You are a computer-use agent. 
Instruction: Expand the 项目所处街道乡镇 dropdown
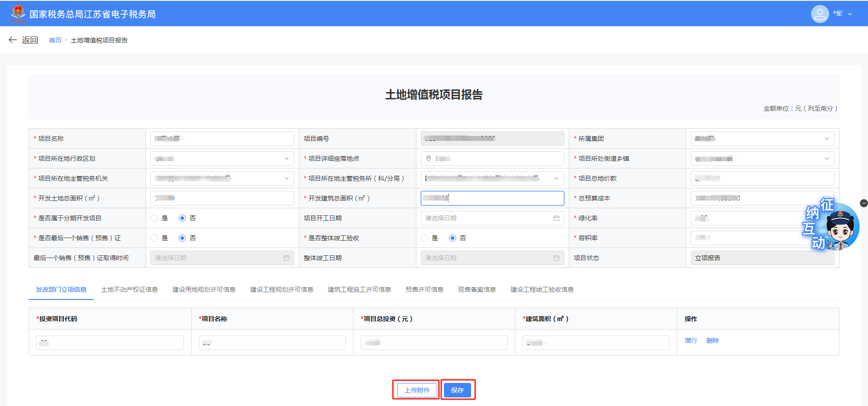(826, 159)
